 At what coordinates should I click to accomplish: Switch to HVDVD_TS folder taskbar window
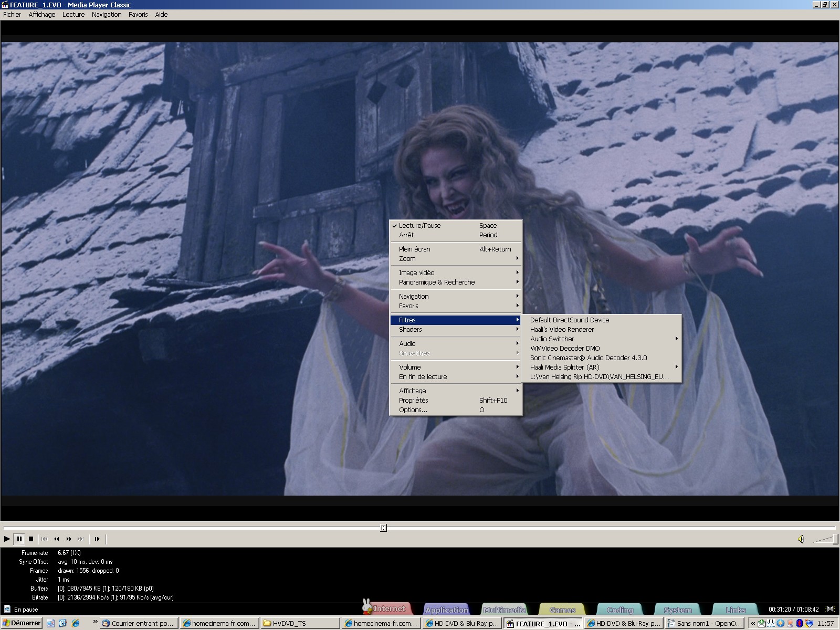tap(300, 623)
